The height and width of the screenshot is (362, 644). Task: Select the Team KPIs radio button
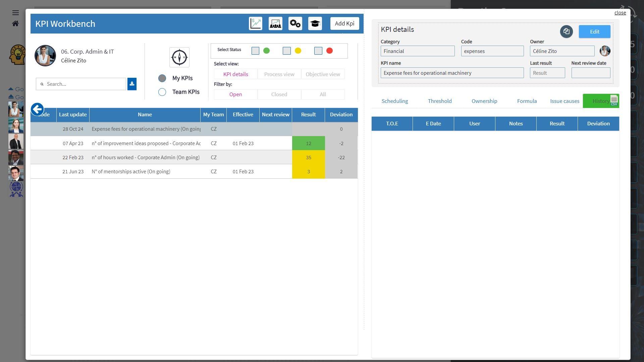point(162,92)
